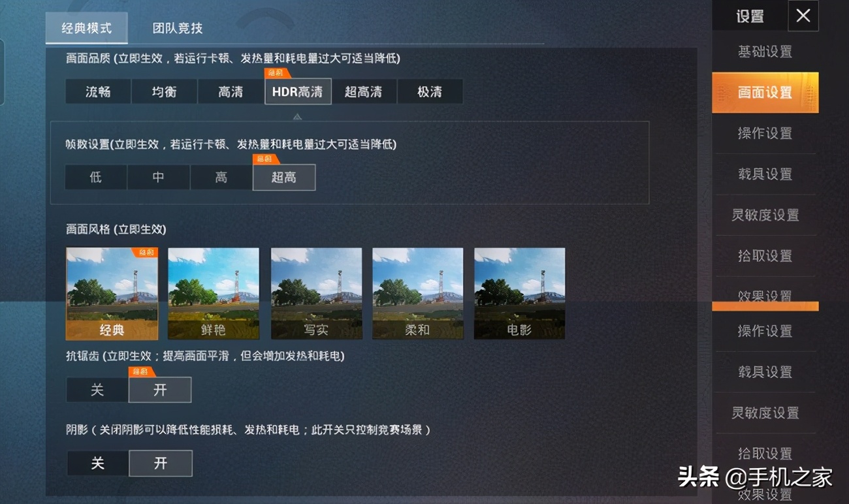
Task: Turn anti-aliasing 关 off
Action: pyautogui.click(x=97, y=390)
